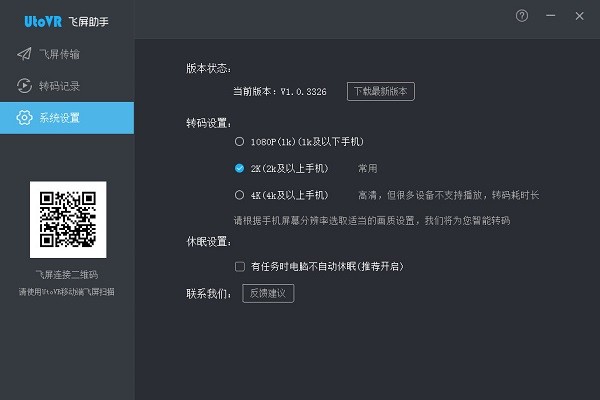Select the 4K(4k及以上手机) quality option
The image size is (600, 400).
[239, 194]
